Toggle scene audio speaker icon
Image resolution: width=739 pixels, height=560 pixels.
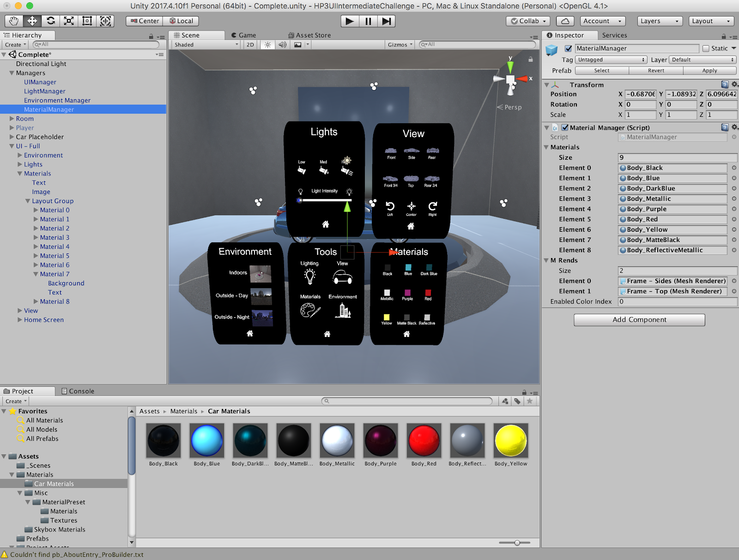pyautogui.click(x=282, y=45)
